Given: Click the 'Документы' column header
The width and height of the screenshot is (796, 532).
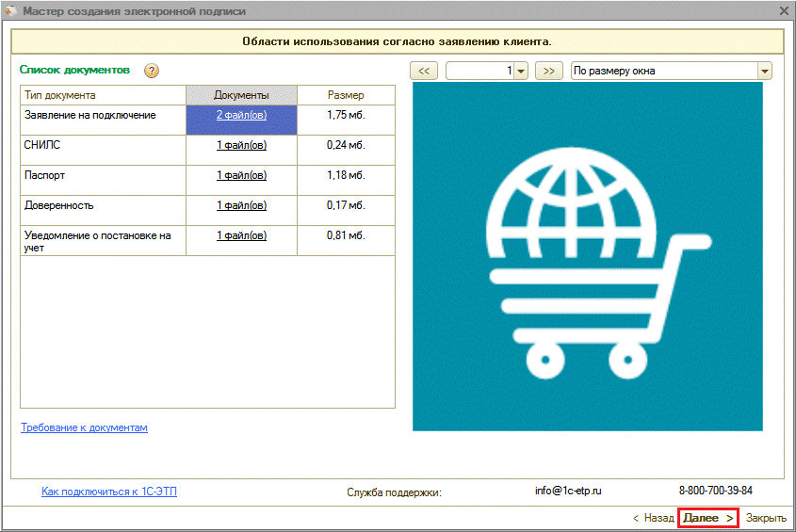Looking at the screenshot, I should tap(242, 95).
